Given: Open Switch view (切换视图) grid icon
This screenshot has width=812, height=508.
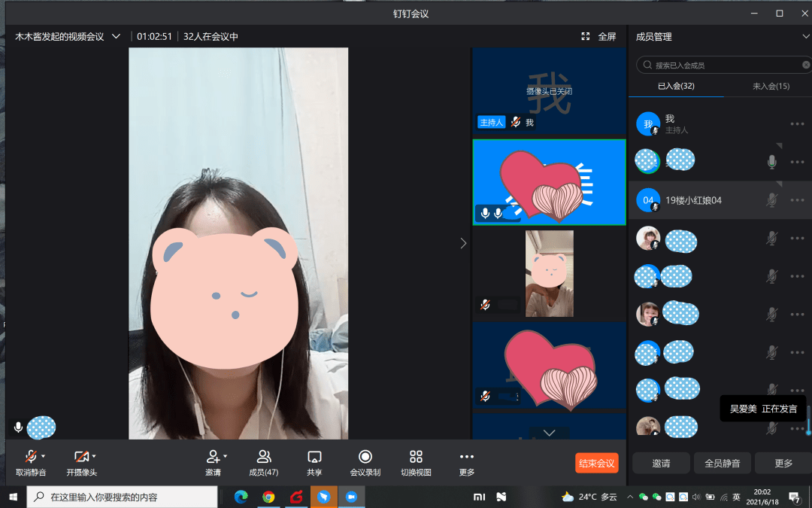Looking at the screenshot, I should pyautogui.click(x=416, y=457).
